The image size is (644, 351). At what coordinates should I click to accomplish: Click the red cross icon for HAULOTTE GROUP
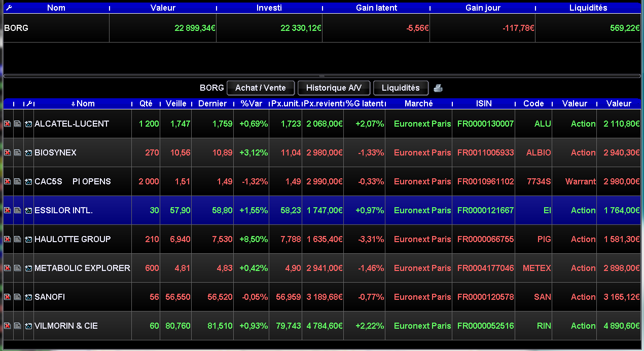[8, 239]
